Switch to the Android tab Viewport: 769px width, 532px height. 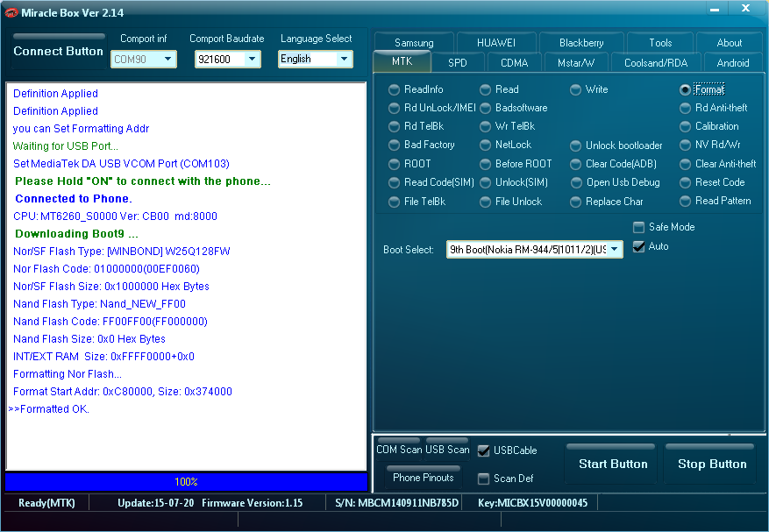[x=733, y=63]
